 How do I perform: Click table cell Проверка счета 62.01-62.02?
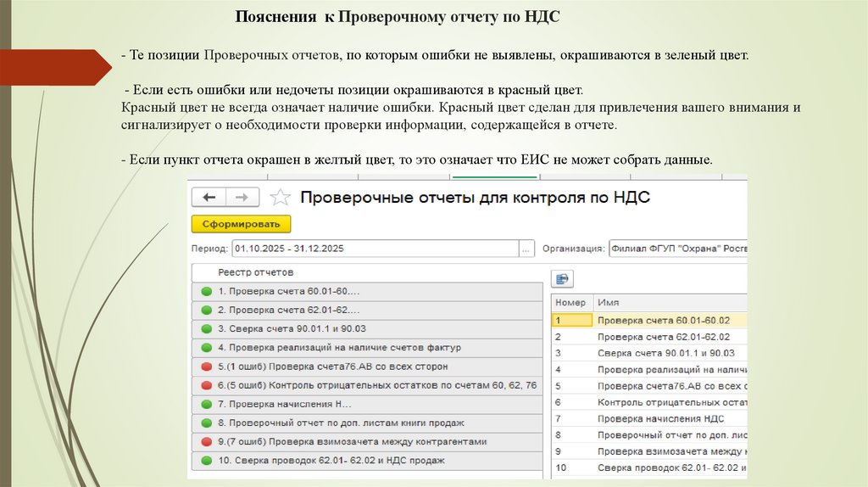[670, 337]
